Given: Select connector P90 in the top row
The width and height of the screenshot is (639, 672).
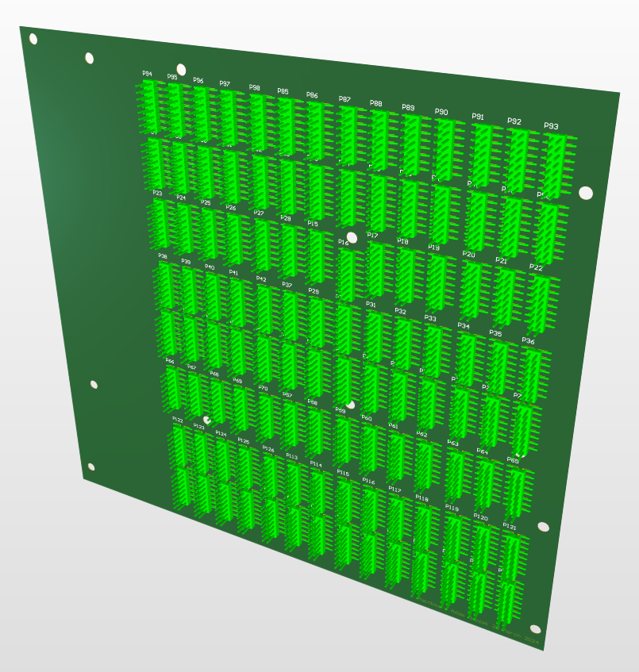Looking at the screenshot, I should click(x=445, y=148).
